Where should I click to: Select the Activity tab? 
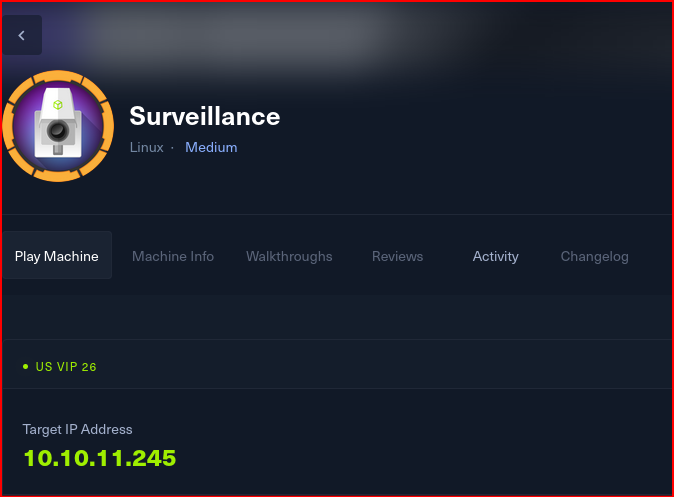point(495,256)
